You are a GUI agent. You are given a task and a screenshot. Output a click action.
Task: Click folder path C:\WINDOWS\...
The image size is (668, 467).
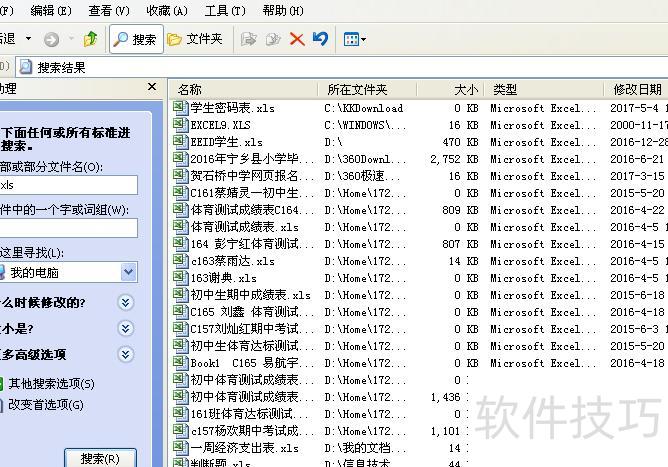pos(365,125)
